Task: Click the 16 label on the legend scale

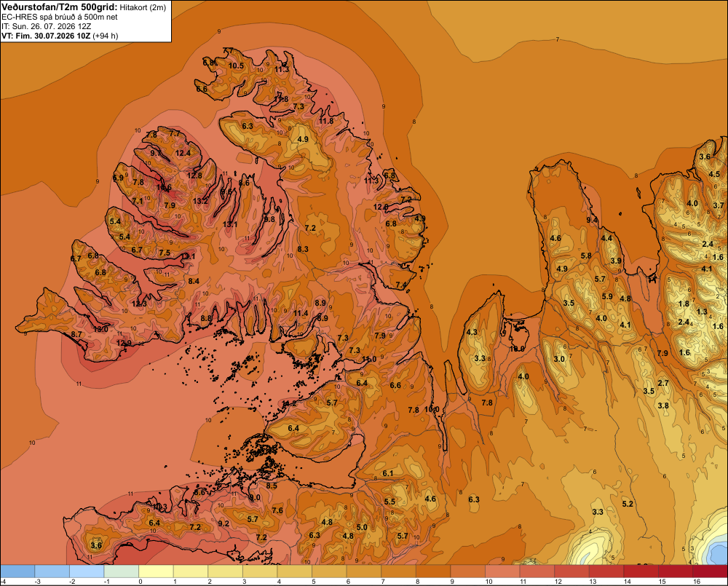Action: pyautogui.click(x=697, y=582)
